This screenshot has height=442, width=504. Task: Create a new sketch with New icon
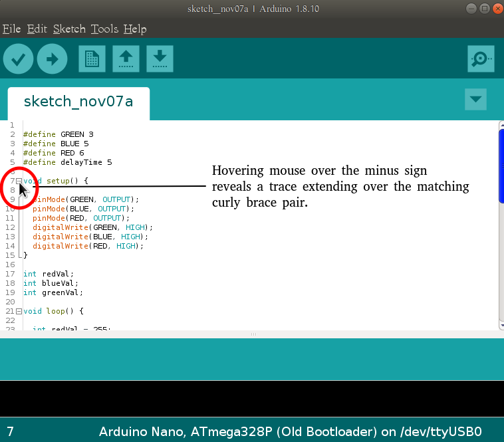point(92,59)
